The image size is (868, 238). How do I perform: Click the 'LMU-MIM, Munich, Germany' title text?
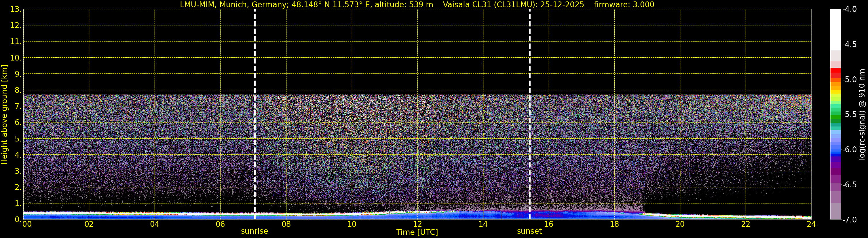(x=234, y=5)
